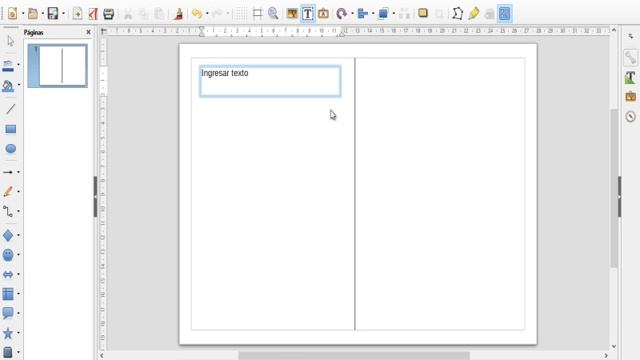
Task: Click the Rotate/transformations icon
Action: [x=342, y=13]
